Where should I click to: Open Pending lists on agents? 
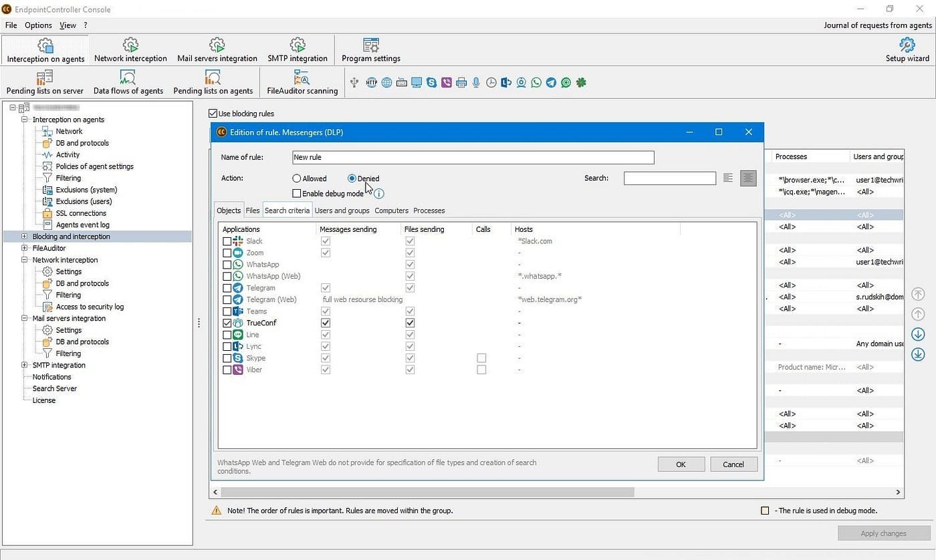tap(213, 83)
